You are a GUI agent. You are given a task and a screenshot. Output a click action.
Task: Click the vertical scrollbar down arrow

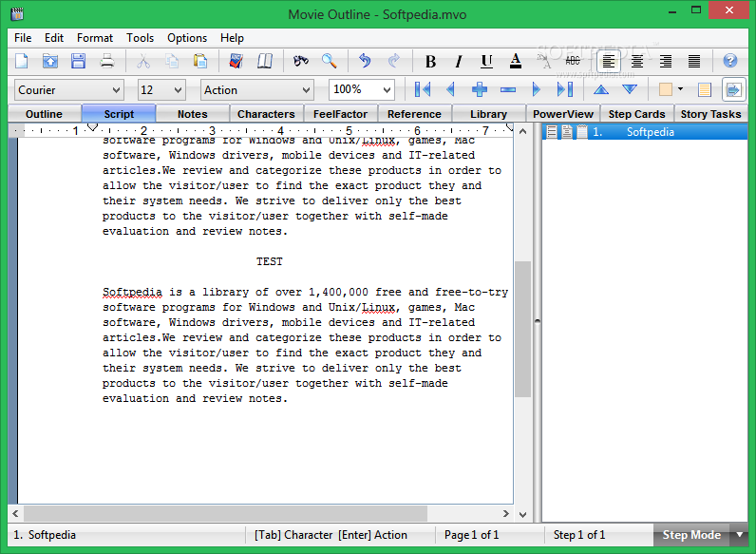click(x=522, y=514)
